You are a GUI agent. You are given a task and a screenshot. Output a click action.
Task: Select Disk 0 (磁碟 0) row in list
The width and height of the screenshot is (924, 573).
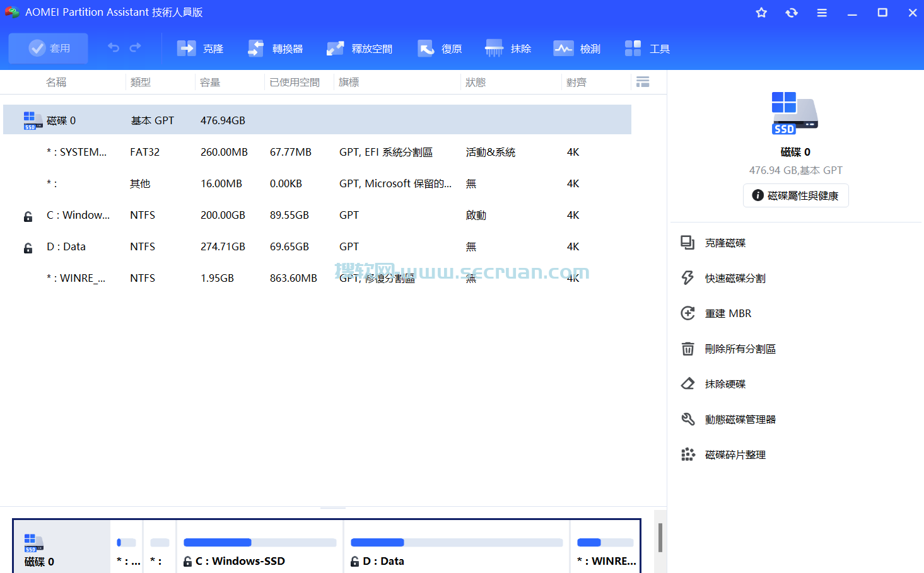click(317, 120)
